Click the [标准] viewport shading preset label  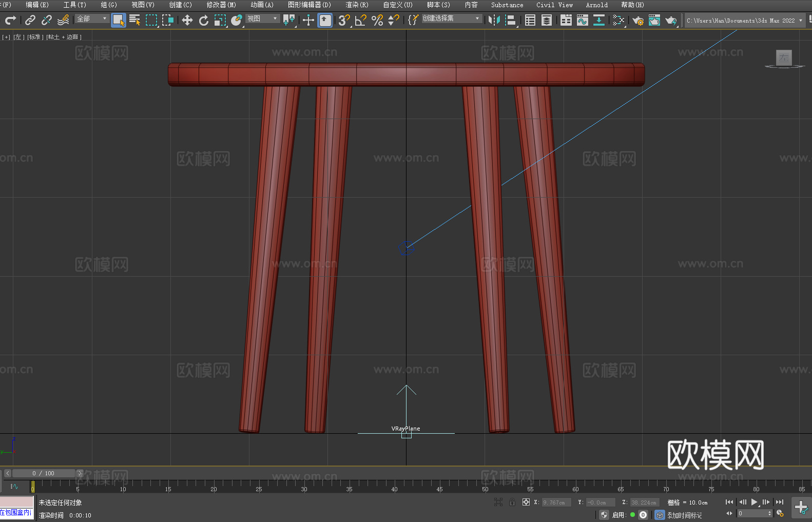point(35,37)
